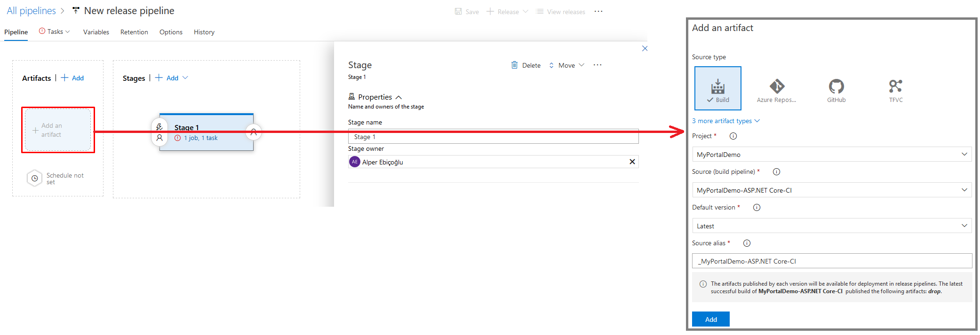Image resolution: width=980 pixels, height=335 pixels.
Task: Click in the Stage name input field
Action: click(493, 137)
